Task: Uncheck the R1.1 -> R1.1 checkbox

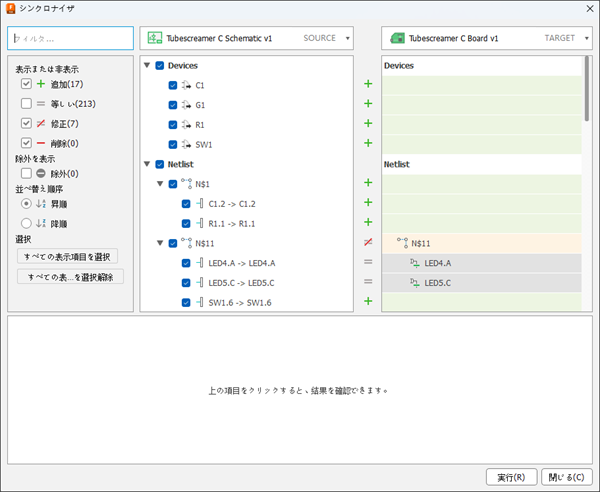Action: click(x=186, y=223)
